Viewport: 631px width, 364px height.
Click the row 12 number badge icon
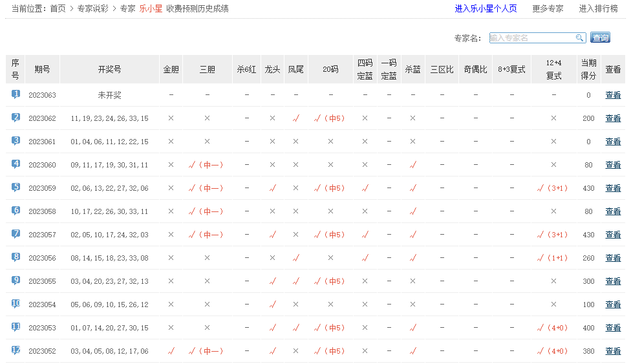click(16, 350)
